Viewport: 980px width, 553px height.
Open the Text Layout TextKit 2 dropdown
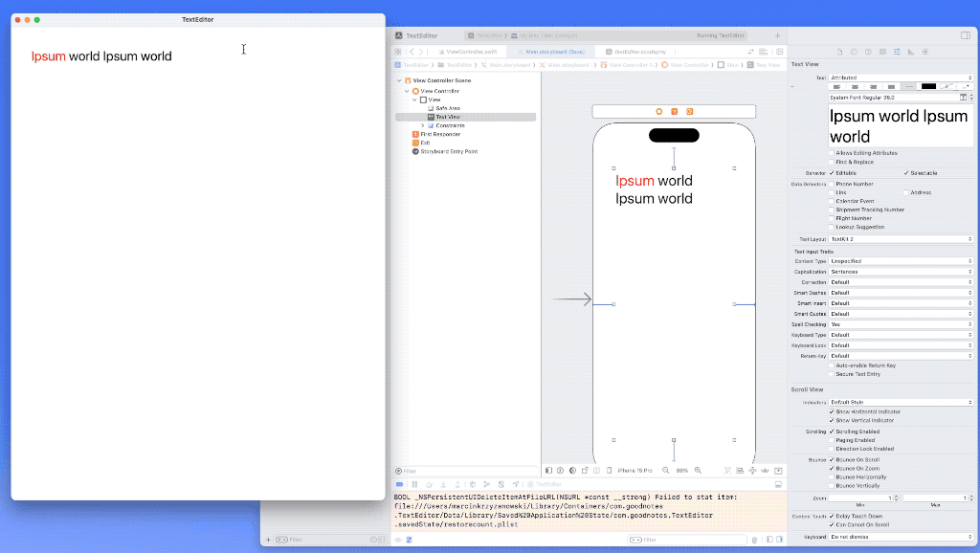(x=902, y=238)
